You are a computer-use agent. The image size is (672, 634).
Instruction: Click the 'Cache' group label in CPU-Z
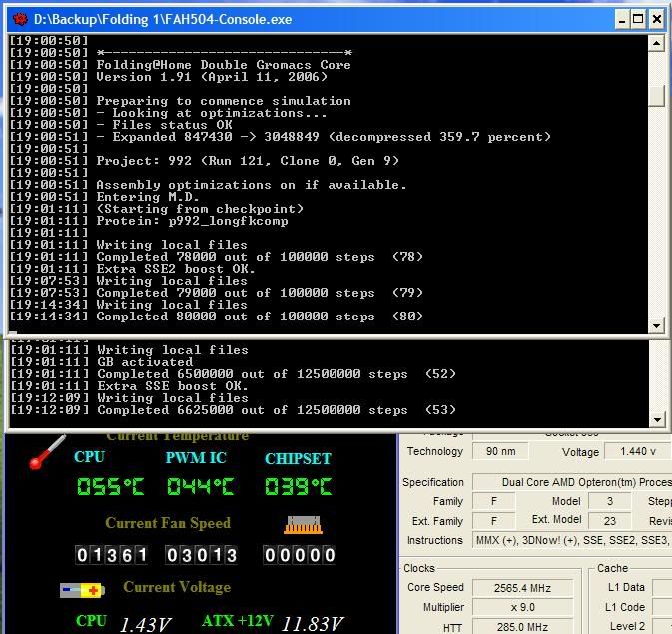point(612,568)
